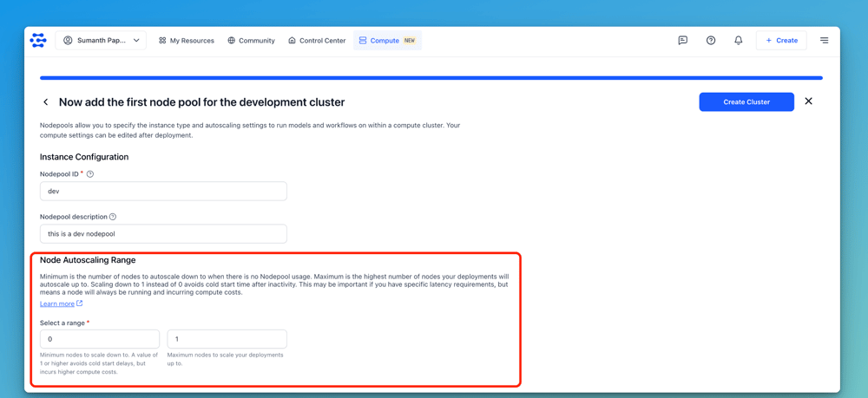Open the Control Center tab

317,41
